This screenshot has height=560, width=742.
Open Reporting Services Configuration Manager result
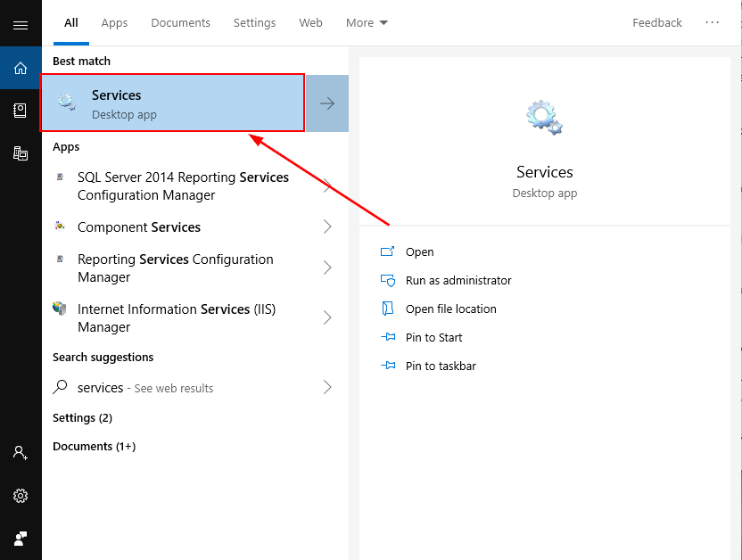(175, 268)
